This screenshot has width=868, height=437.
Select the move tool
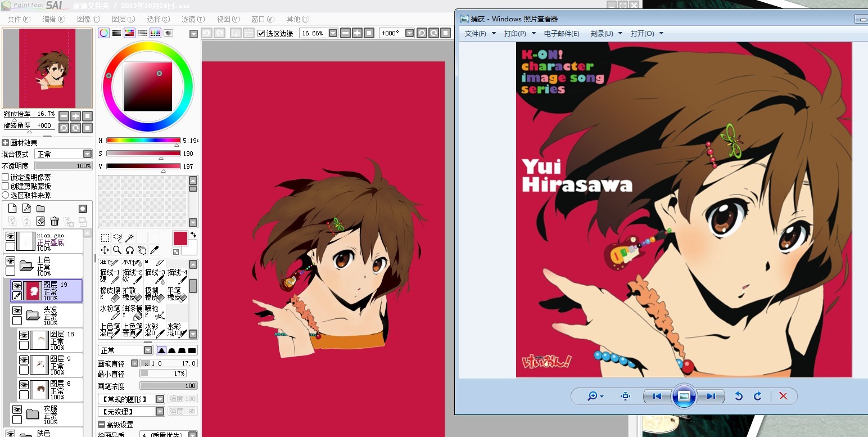click(x=105, y=250)
